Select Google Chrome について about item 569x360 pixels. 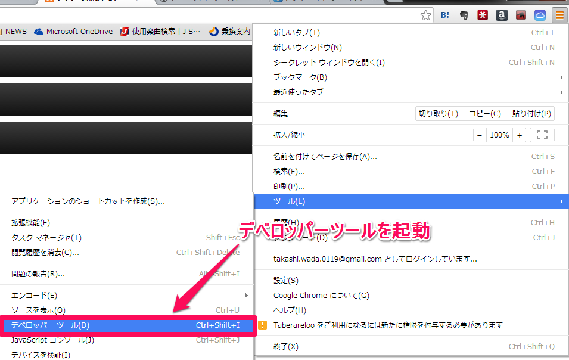point(411,295)
